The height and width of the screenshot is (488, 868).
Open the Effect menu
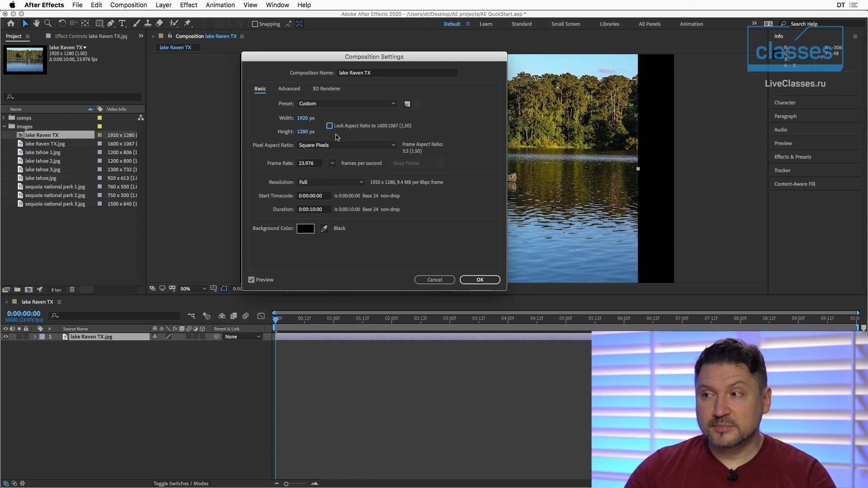(x=189, y=5)
